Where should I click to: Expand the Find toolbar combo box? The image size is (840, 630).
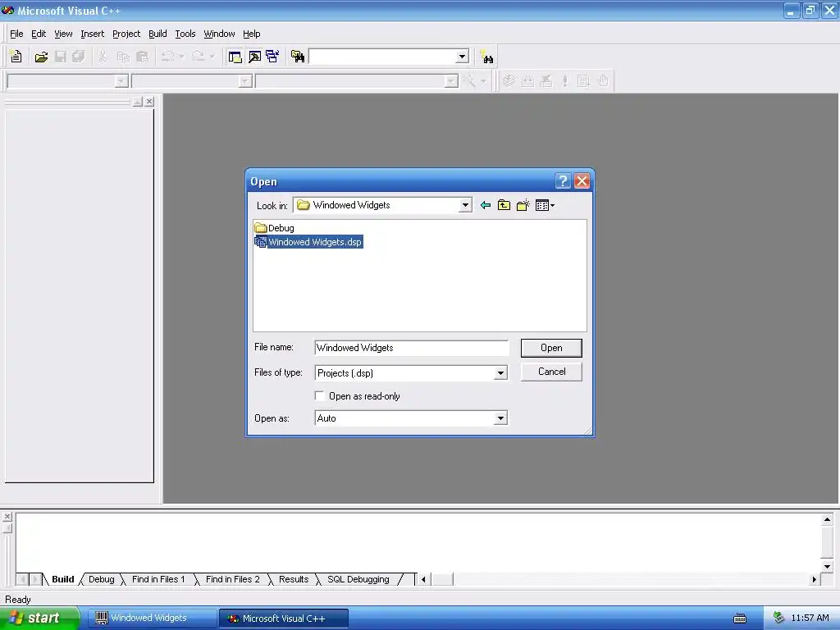pyautogui.click(x=463, y=57)
